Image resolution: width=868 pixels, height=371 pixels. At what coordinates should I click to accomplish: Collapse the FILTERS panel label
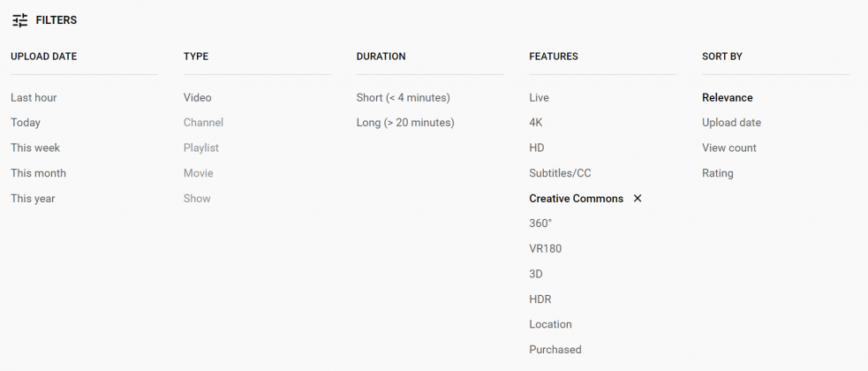[57, 20]
